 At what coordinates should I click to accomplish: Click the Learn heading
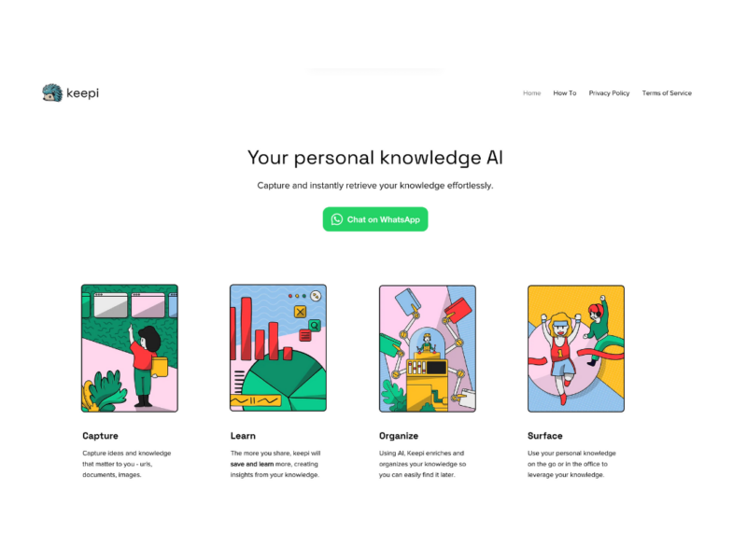coord(243,436)
